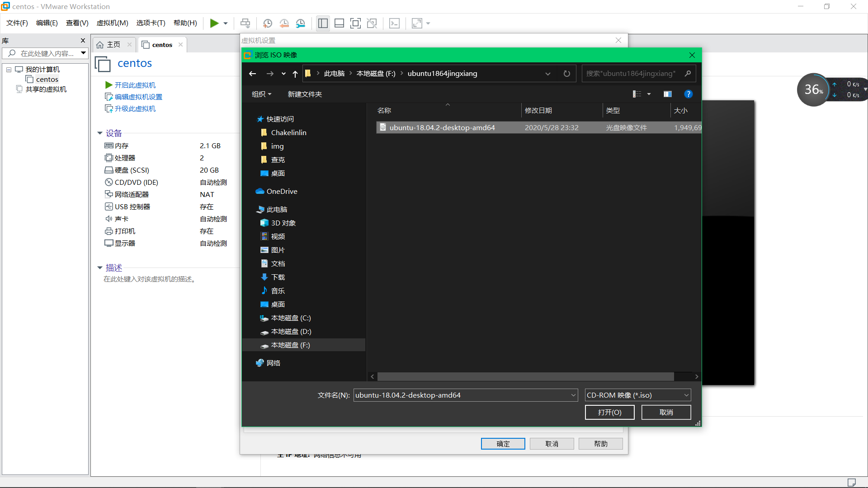
Task: Open Chakelinlin quick access folder
Action: 288,133
